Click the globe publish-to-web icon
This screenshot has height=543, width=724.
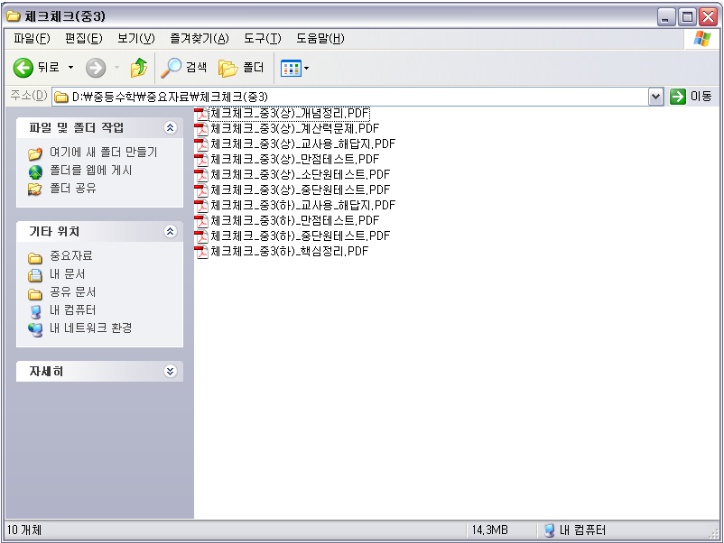[x=35, y=172]
